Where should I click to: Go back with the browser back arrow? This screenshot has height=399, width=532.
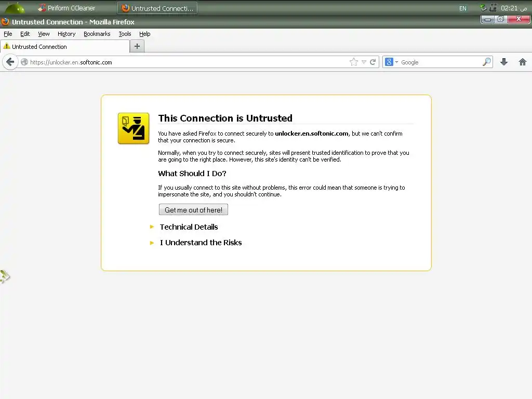(x=10, y=62)
